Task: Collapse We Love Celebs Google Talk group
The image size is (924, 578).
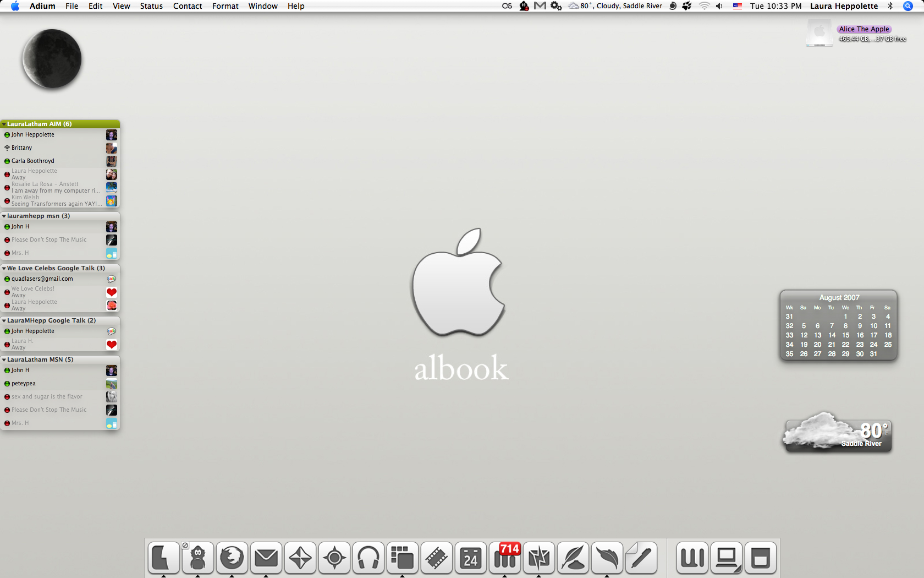Action: [x=4, y=268]
